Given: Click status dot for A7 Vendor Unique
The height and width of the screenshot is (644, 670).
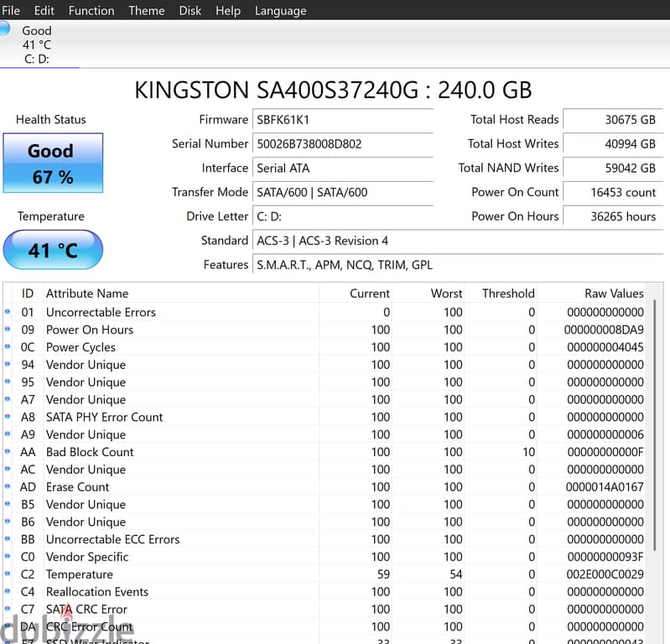Looking at the screenshot, I should pos(8,398).
